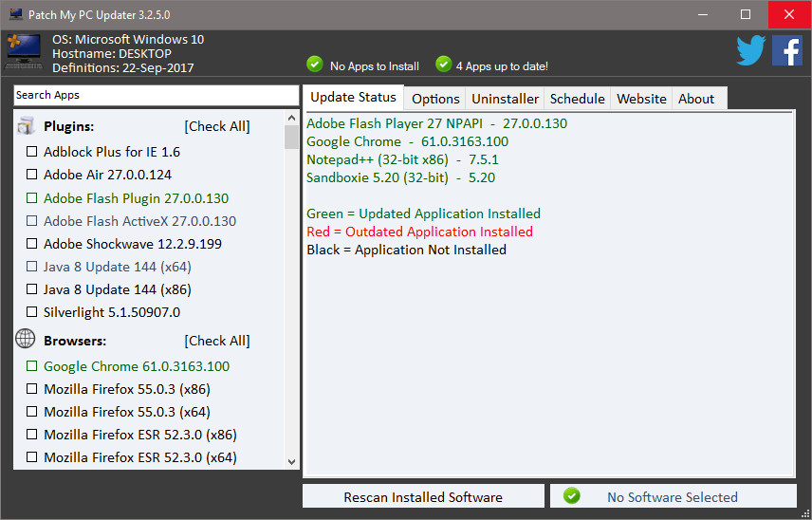
Task: Click the app list scrollbar thumb
Action: tap(291, 137)
